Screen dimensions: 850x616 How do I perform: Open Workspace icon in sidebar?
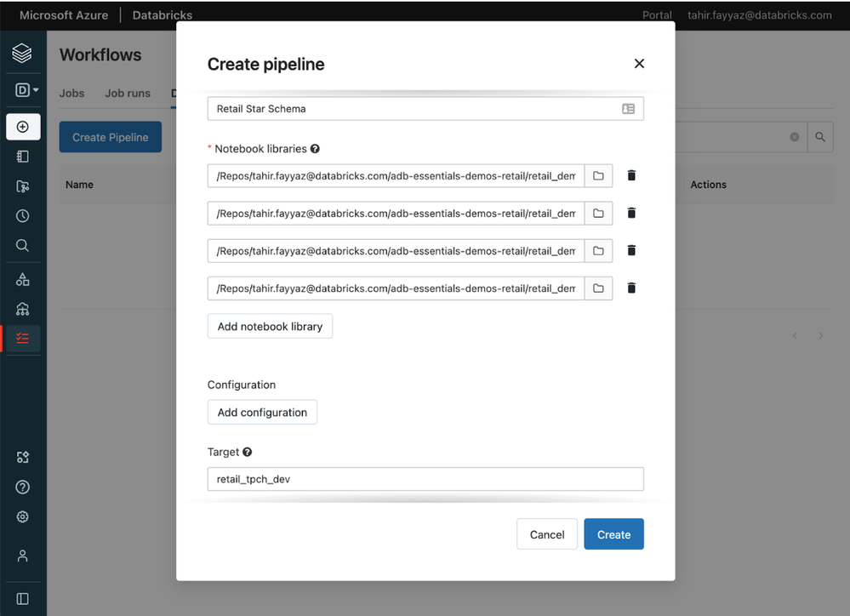pyautogui.click(x=23, y=157)
